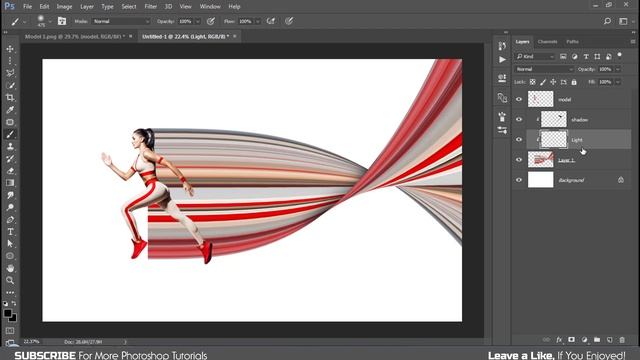Screen dimensions: 640x360
Task: Open the Flow dropdown arrow
Action: tap(258, 21)
